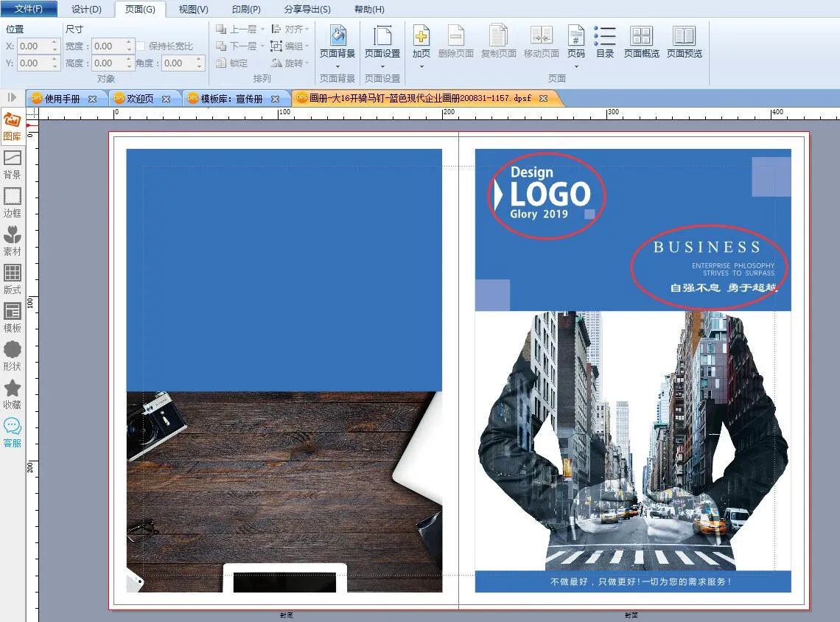Switch to the 印刷(P) ribbon tab
The image size is (840, 622).
pyautogui.click(x=246, y=9)
